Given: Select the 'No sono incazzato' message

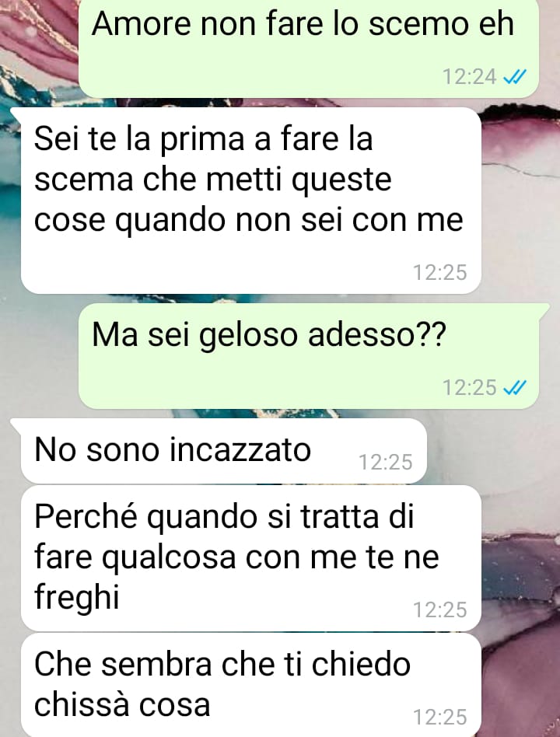Looking at the screenshot, I should point(224,451).
